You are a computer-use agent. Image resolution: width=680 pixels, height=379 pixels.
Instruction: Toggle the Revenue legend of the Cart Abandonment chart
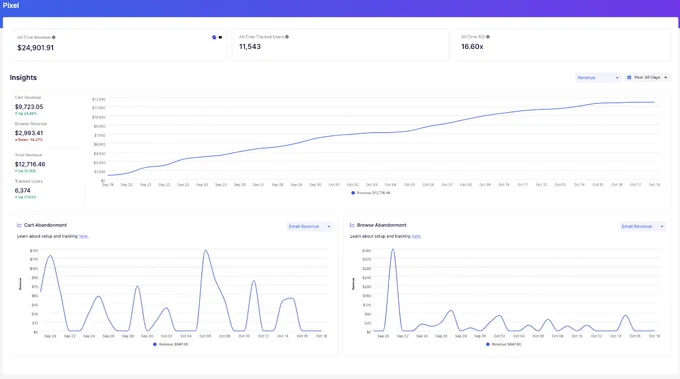(x=170, y=344)
